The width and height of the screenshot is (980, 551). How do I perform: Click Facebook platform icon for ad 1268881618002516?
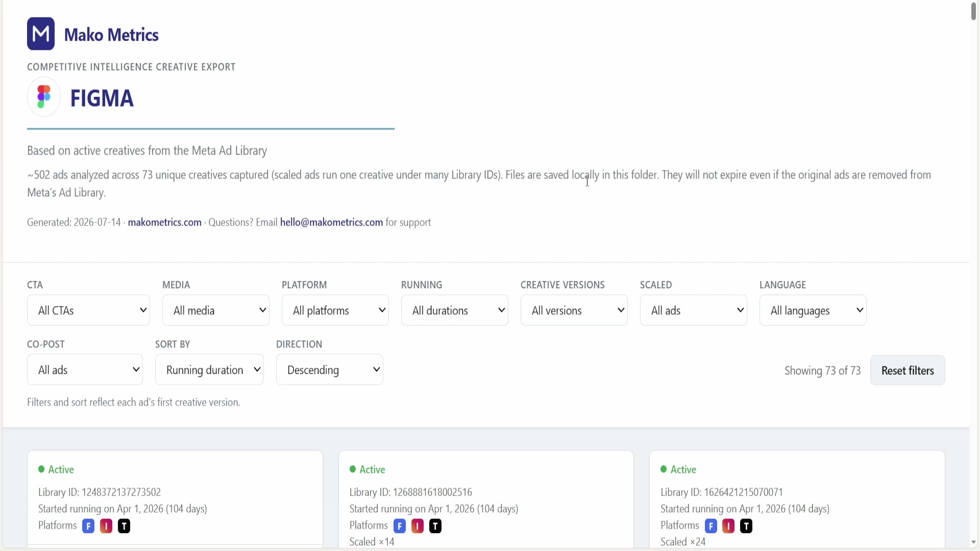tap(400, 526)
